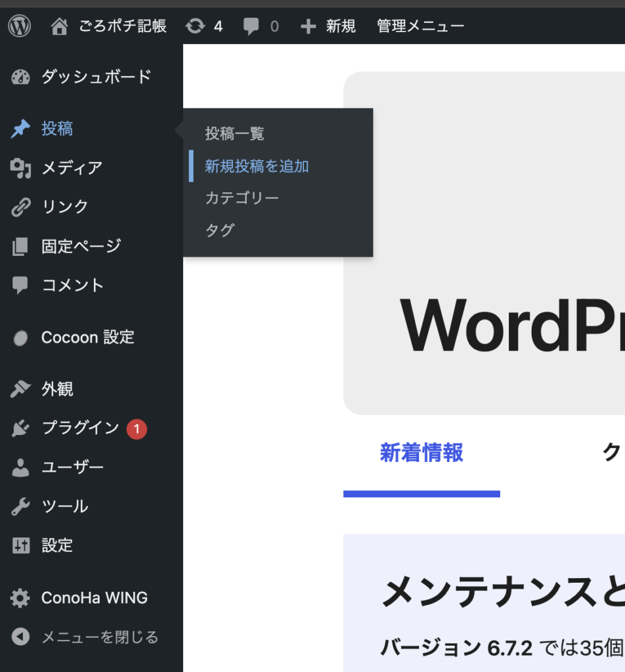Viewport: 625px width, 672px height.
Task: Click the plus icon for new content
Action: [x=308, y=26]
